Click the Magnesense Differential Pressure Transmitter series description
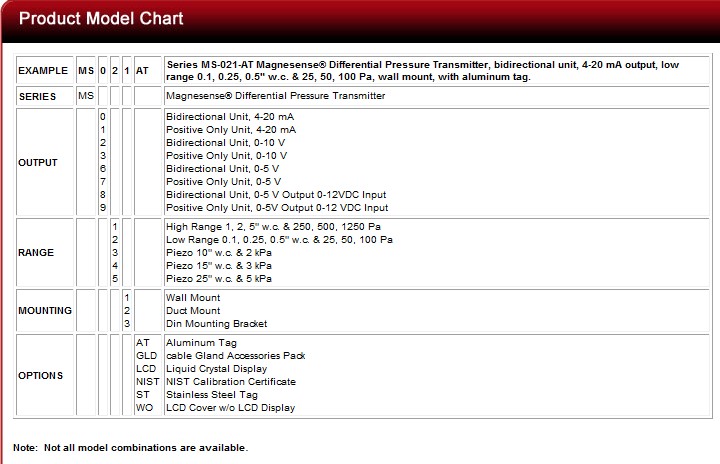Screen dimensions: 720x464 click(x=276, y=96)
